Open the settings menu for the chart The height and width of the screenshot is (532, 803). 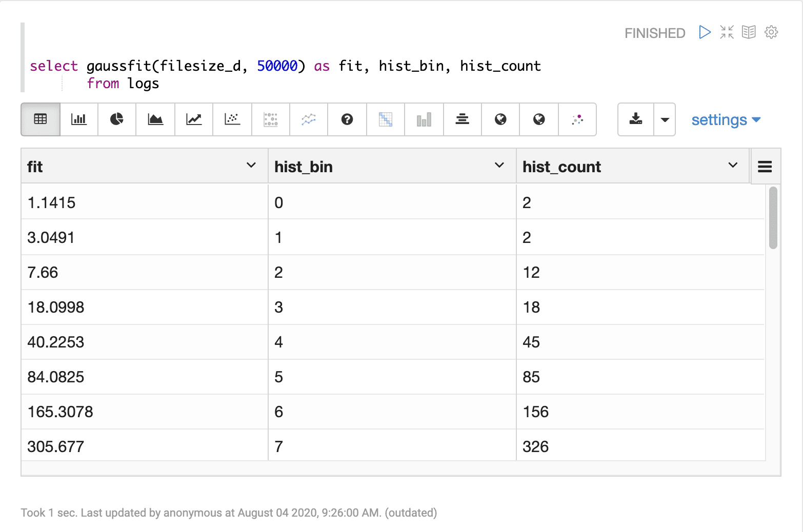(725, 119)
